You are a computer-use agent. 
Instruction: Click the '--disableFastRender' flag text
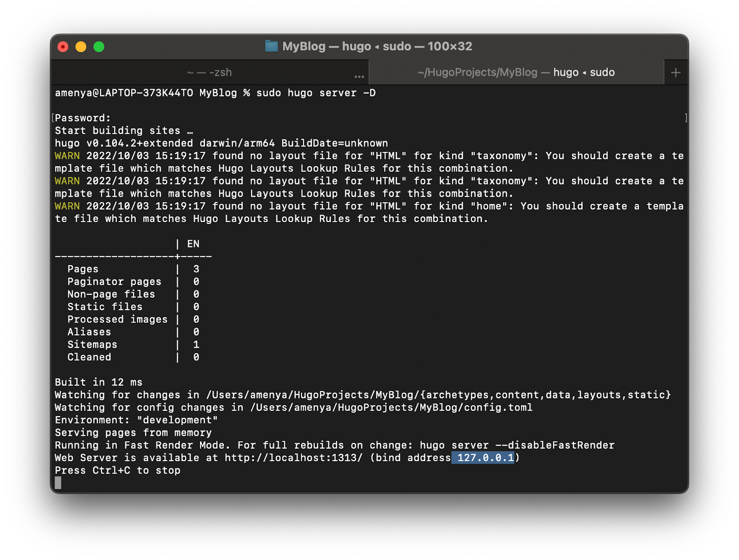pyautogui.click(x=555, y=445)
